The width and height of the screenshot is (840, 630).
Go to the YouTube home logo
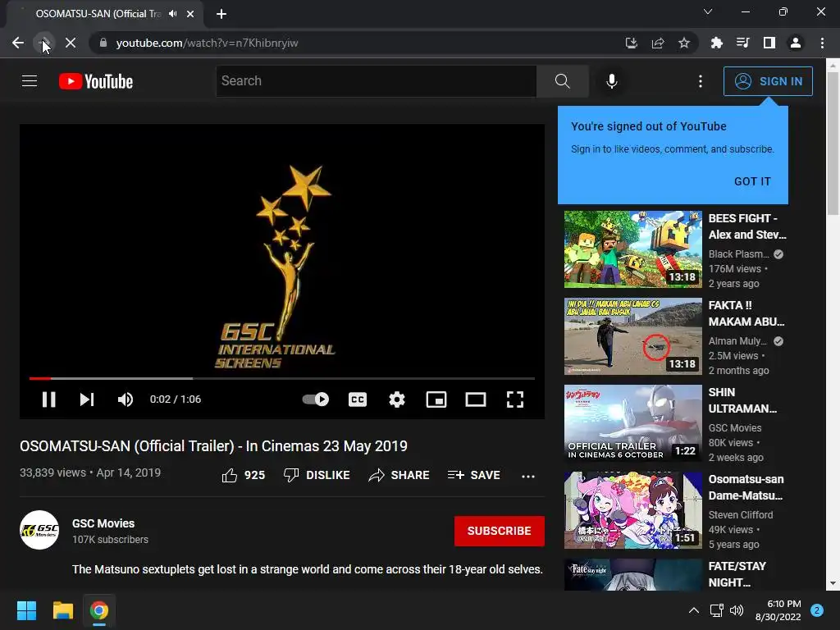point(96,81)
